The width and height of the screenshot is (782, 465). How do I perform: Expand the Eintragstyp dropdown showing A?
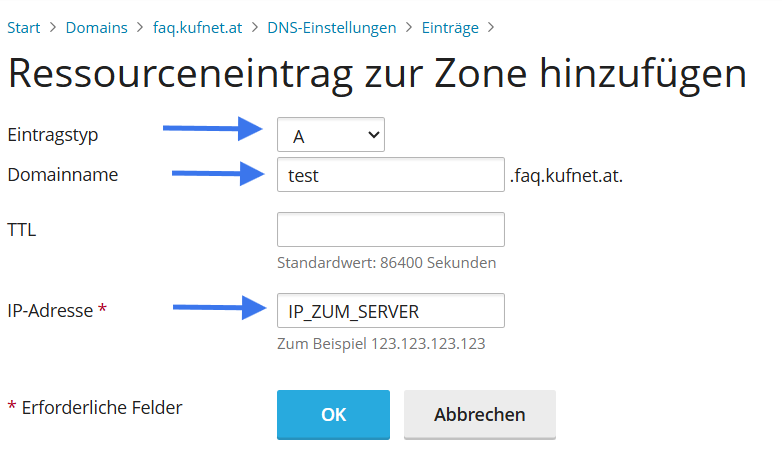pyautogui.click(x=331, y=134)
